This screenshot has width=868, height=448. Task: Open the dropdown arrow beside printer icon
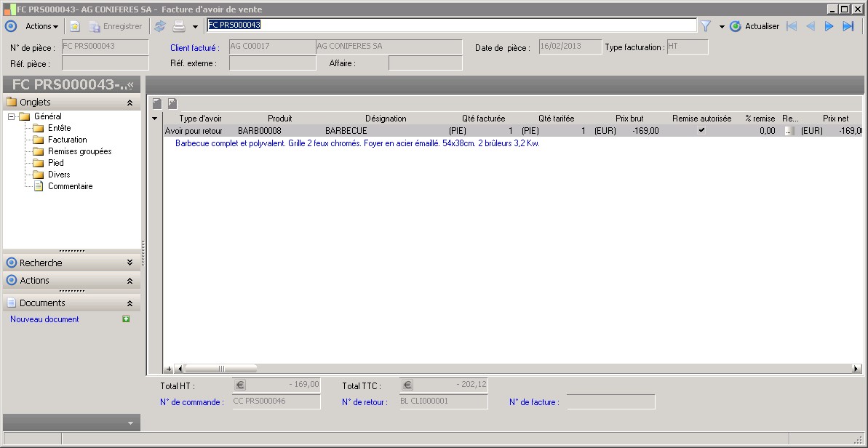195,26
